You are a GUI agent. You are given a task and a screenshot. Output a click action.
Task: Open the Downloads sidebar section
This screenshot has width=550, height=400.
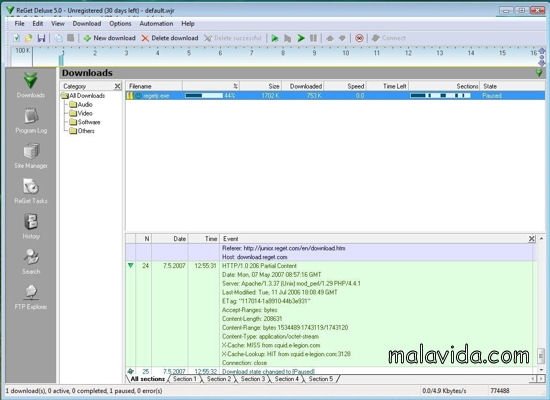[31, 85]
